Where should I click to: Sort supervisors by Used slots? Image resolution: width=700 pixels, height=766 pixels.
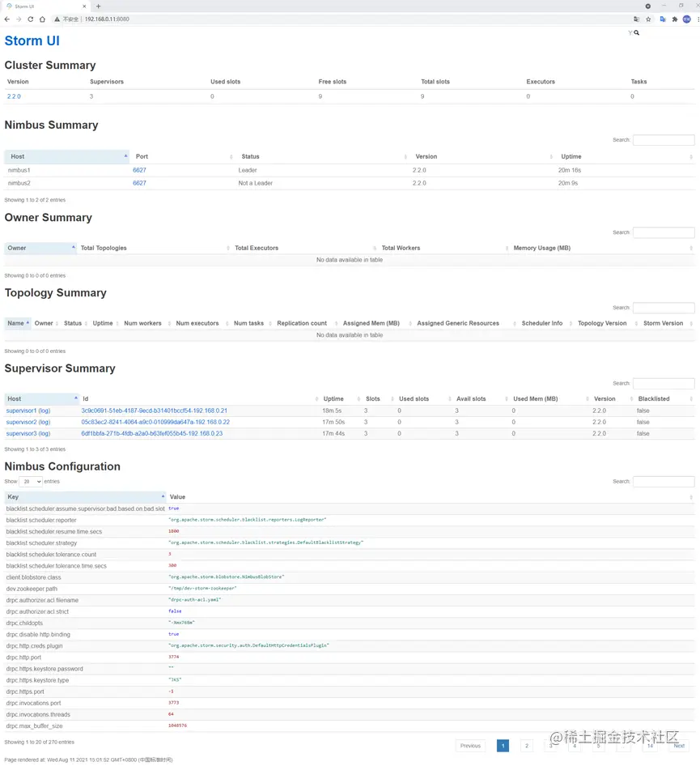[424, 398]
